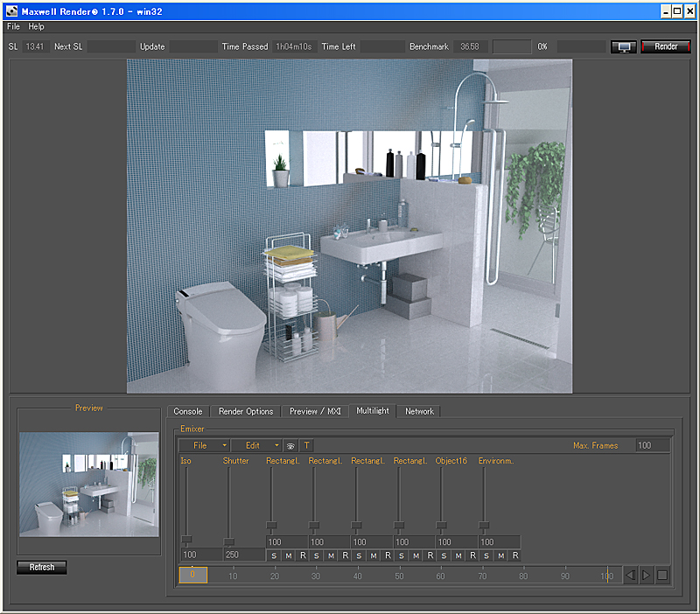Click the Refresh button under Preview

point(42,568)
